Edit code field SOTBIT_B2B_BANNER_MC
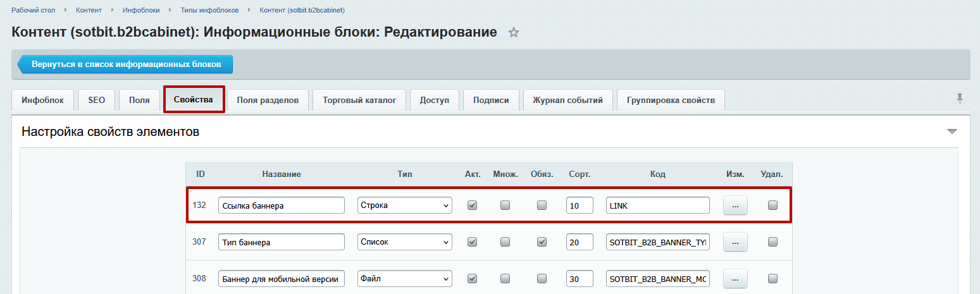Viewport: 980px width, 294px height. [657, 279]
